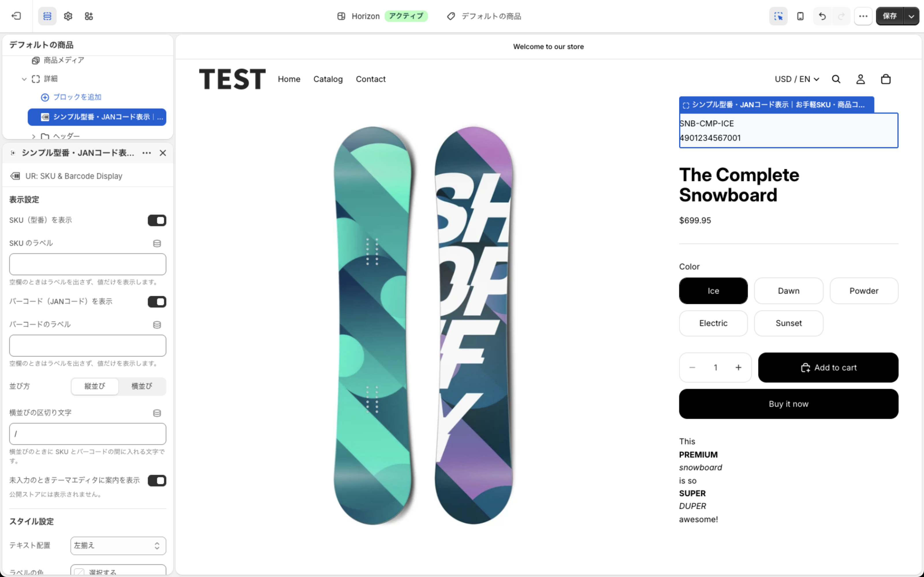
Task: Undo the last change
Action: point(822,16)
